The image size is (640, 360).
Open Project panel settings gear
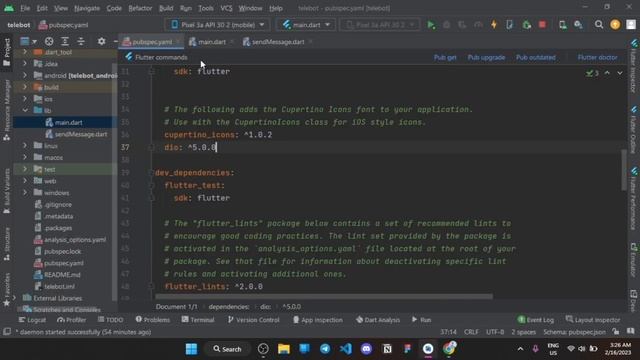click(x=101, y=41)
